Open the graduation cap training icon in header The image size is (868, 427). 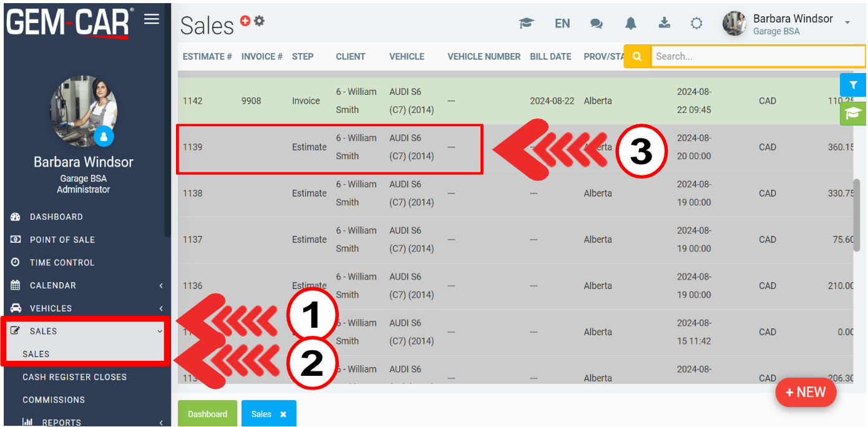[527, 24]
